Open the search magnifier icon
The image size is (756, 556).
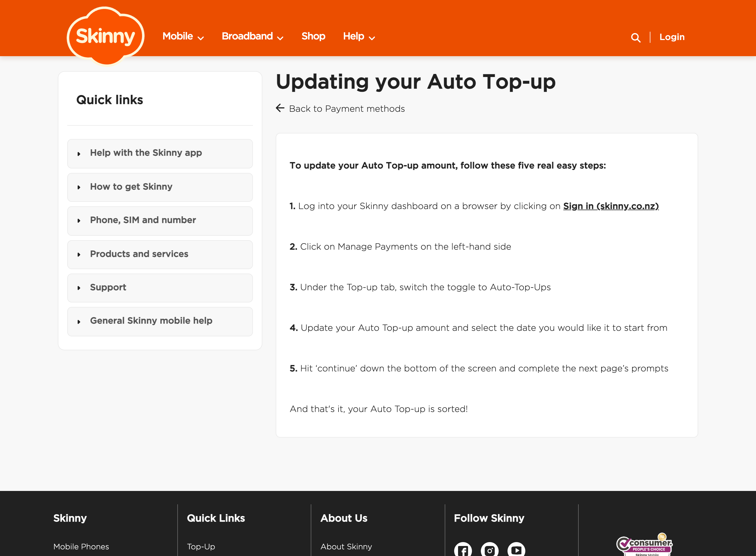636,37
